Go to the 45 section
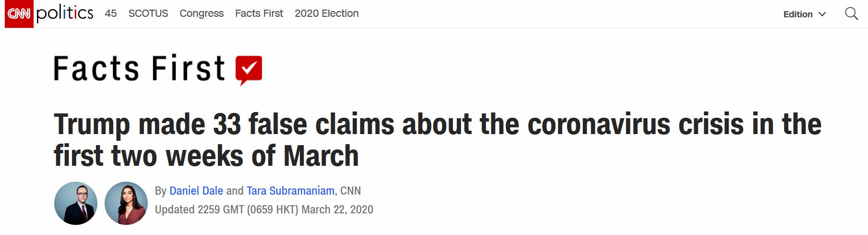868x235 pixels. (x=111, y=13)
